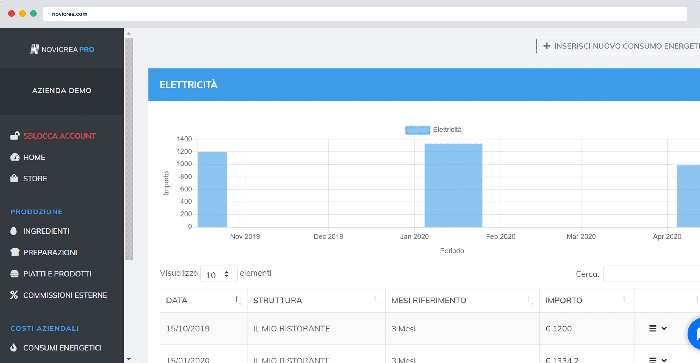700x363 pixels.
Task: Open the chat bubble widget
Action: [x=695, y=333]
